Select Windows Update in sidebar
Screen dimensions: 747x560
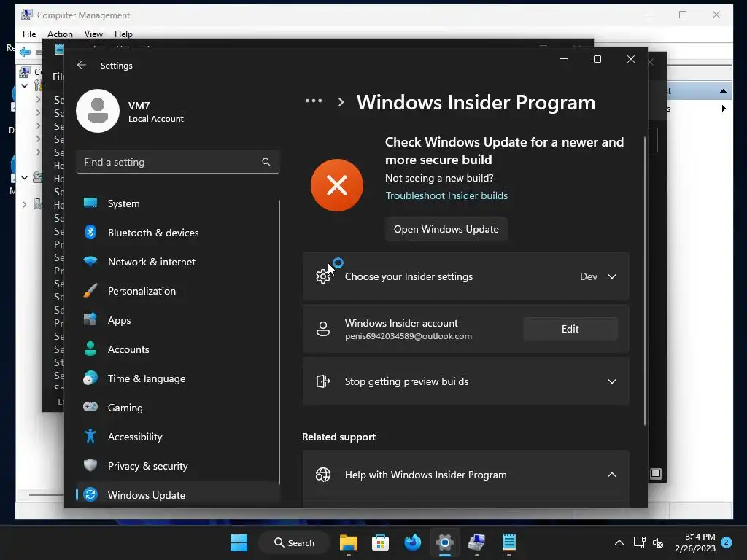point(177,495)
